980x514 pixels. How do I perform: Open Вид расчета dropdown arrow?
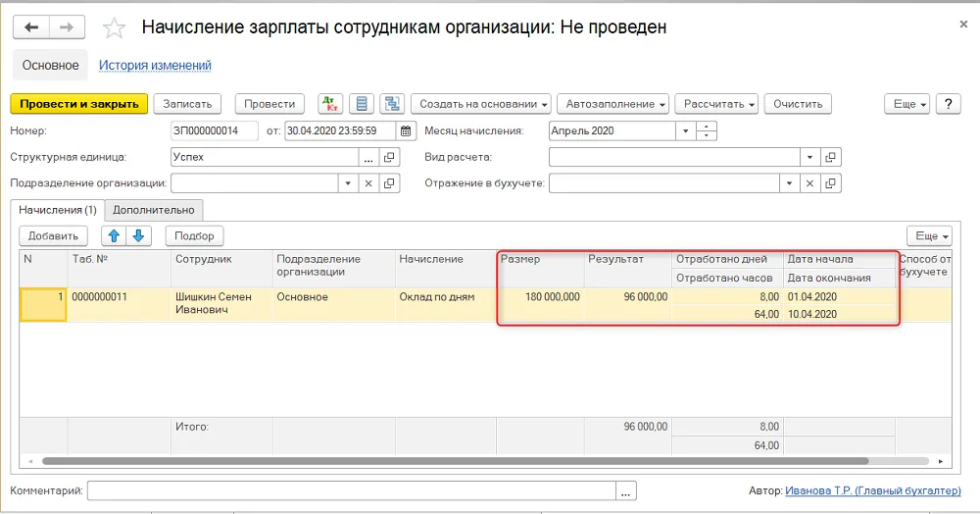point(810,157)
